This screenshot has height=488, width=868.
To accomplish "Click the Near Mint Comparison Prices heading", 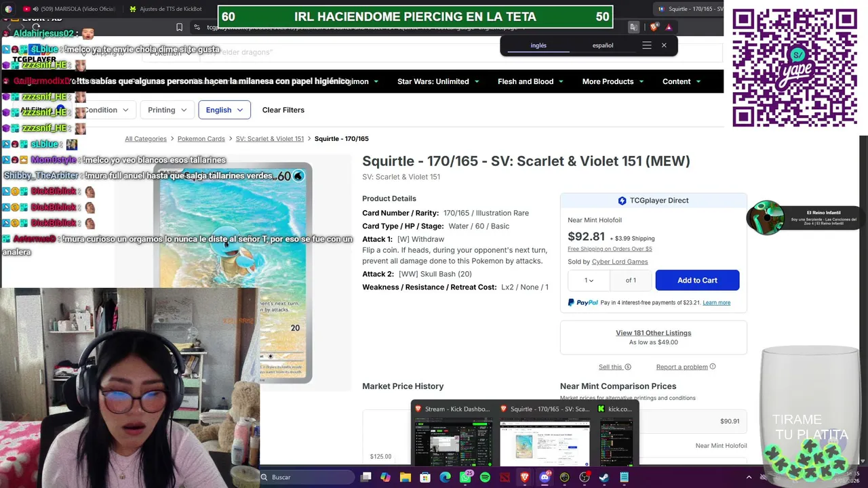I will pos(618,386).
